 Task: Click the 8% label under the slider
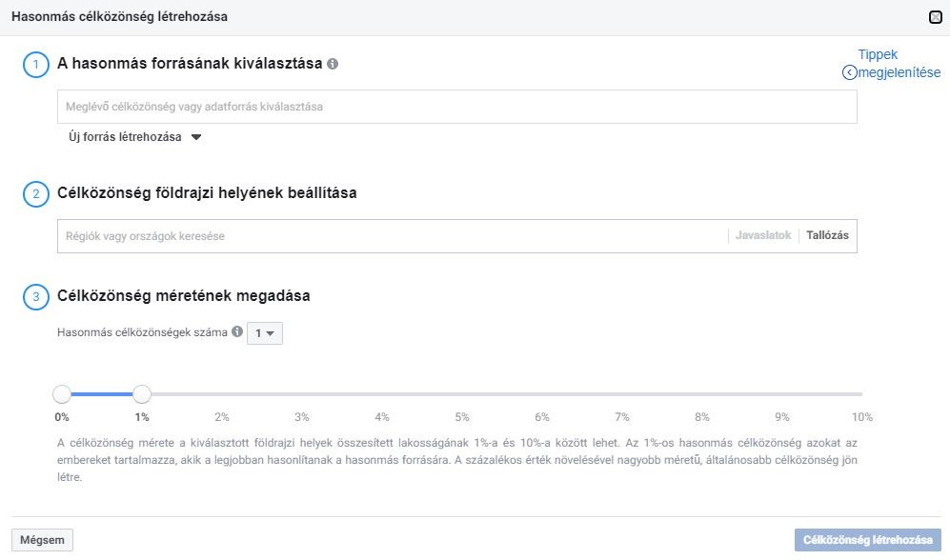pyautogui.click(x=701, y=417)
